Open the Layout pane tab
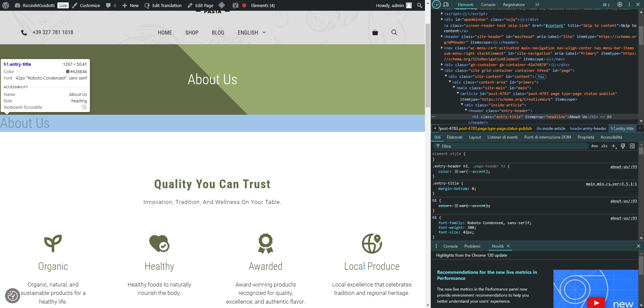Viewport: 644px width, 308px height. click(x=475, y=137)
